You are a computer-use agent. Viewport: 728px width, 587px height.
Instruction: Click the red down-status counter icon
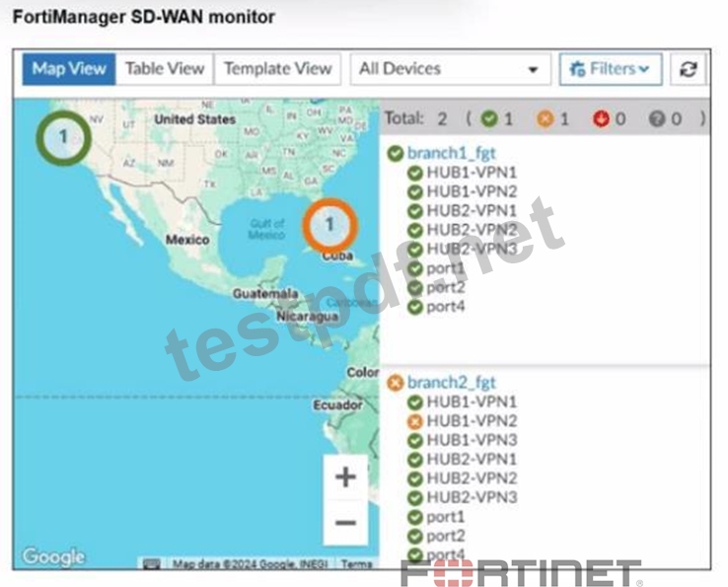point(601,119)
